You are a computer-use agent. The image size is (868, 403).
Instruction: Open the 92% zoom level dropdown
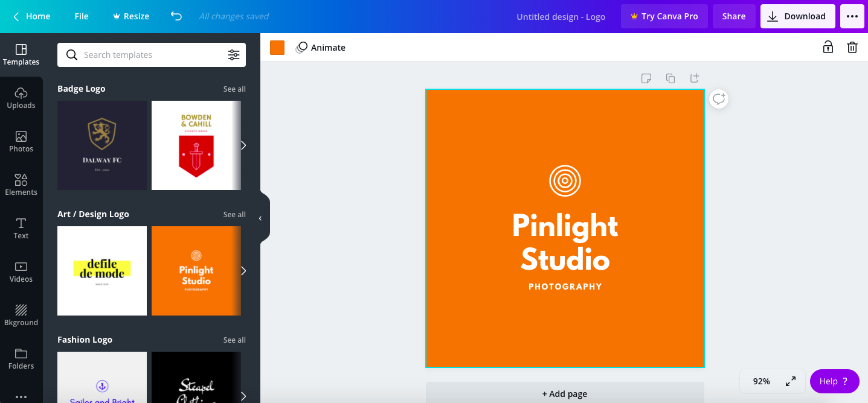point(761,381)
